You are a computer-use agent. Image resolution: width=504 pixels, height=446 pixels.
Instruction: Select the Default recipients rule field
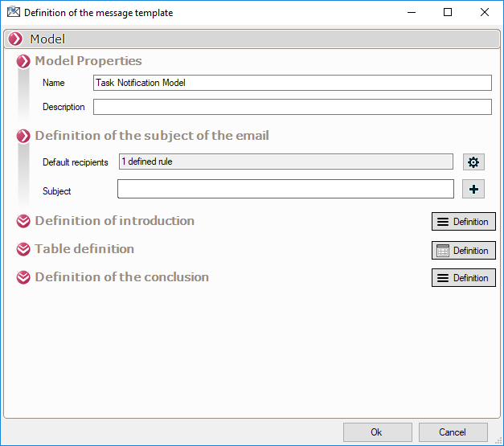285,162
